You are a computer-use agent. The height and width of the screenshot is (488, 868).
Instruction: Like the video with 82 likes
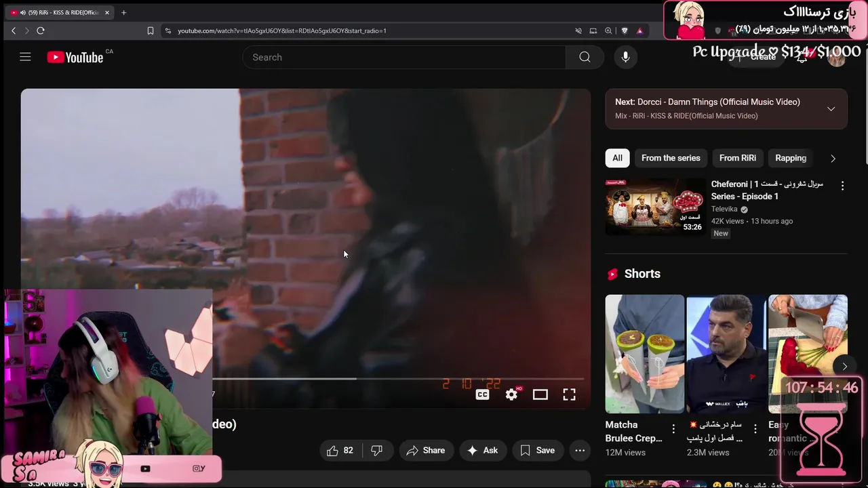(x=340, y=450)
